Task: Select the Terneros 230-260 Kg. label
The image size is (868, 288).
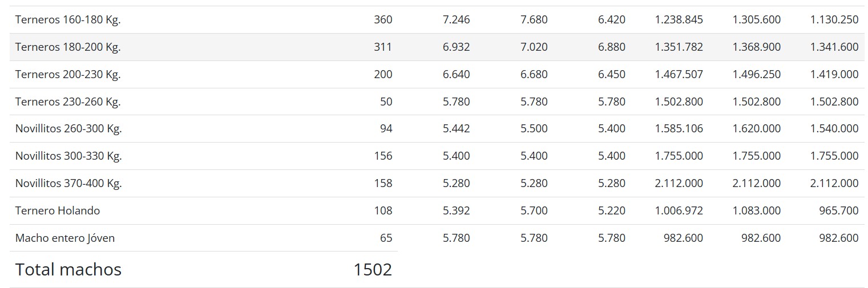Action: pyautogui.click(x=68, y=102)
